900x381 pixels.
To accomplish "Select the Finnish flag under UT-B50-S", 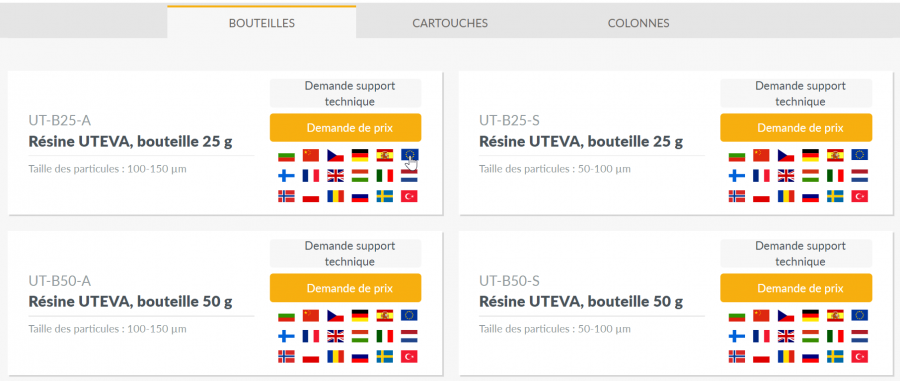I will pos(736,336).
